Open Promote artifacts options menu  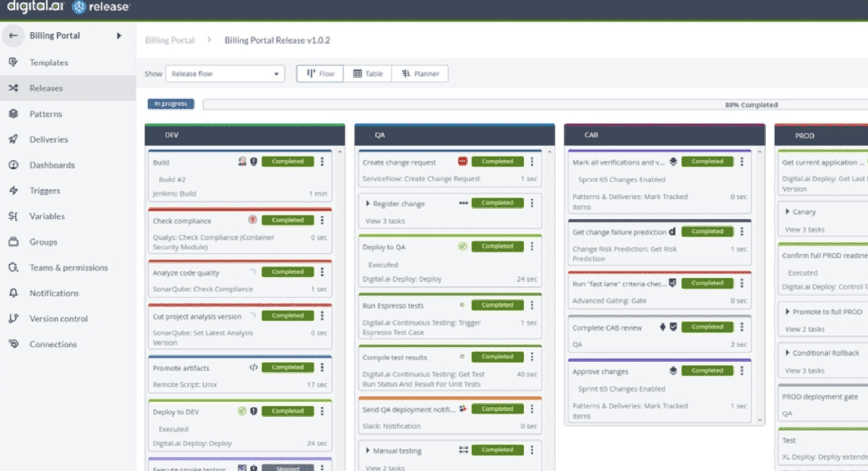tap(323, 368)
